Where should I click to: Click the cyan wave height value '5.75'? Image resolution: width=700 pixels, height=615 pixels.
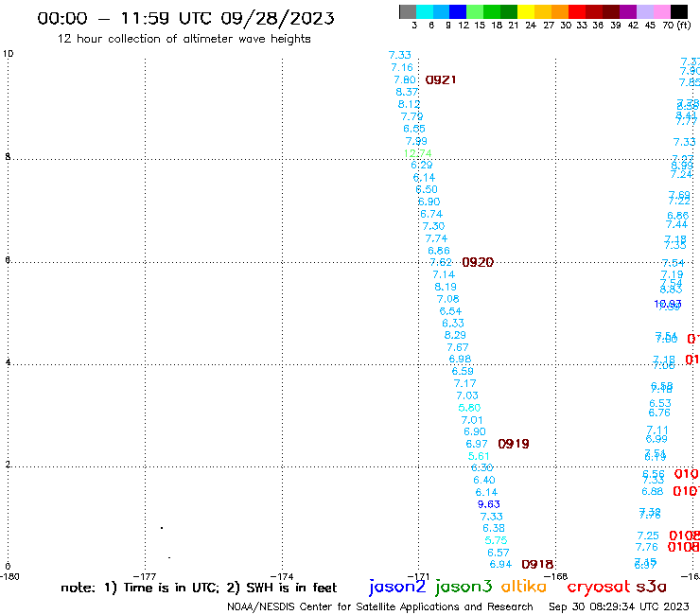[496, 540]
